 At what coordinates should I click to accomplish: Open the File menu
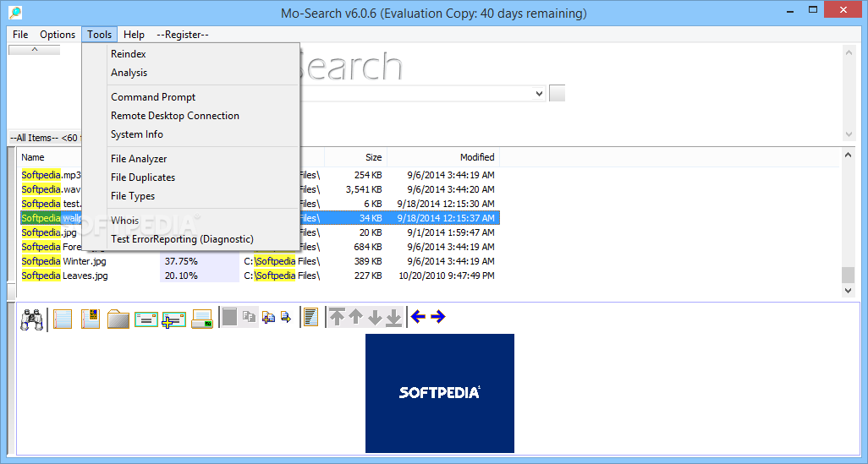pyautogui.click(x=20, y=35)
